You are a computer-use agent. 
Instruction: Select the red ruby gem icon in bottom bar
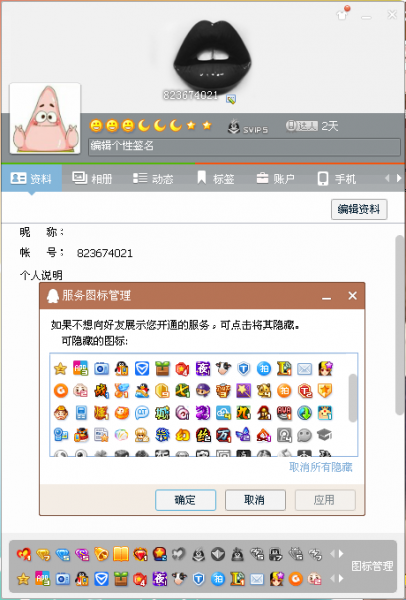(x=140, y=554)
